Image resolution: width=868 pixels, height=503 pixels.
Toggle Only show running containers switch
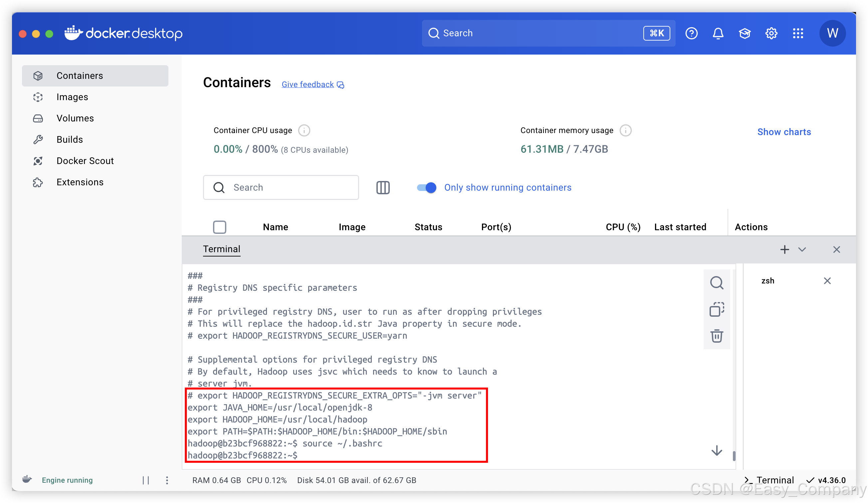click(426, 187)
